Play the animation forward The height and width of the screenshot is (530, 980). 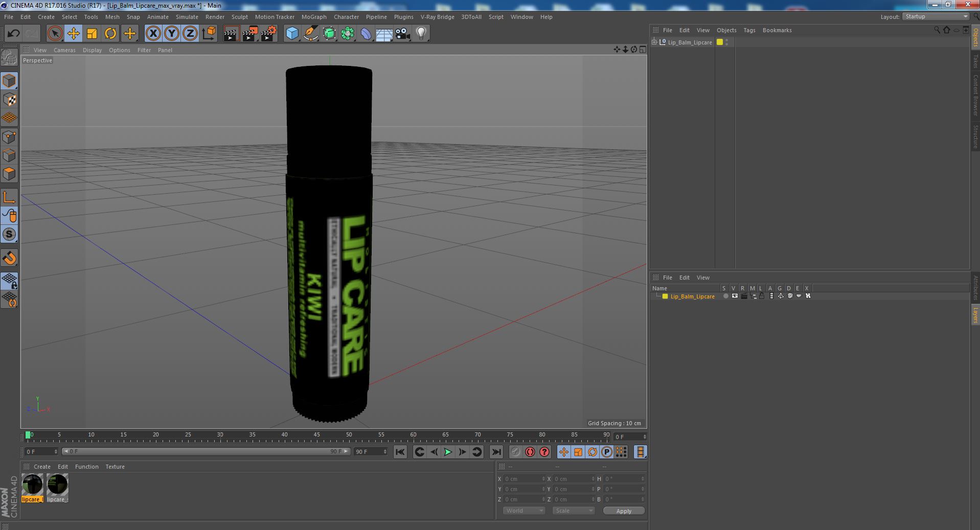pos(448,452)
